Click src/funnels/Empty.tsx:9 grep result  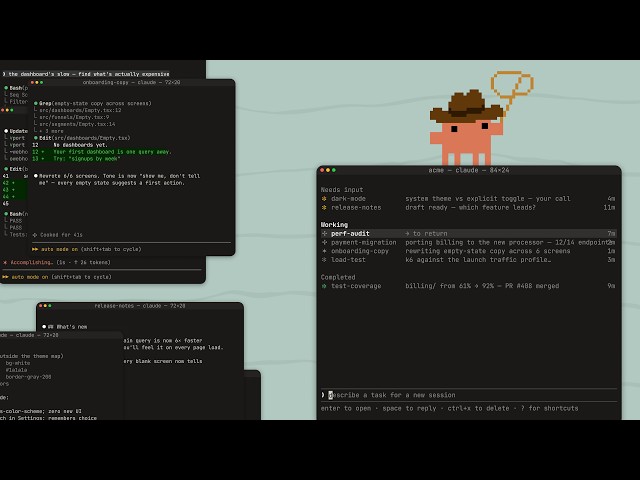tap(74, 117)
